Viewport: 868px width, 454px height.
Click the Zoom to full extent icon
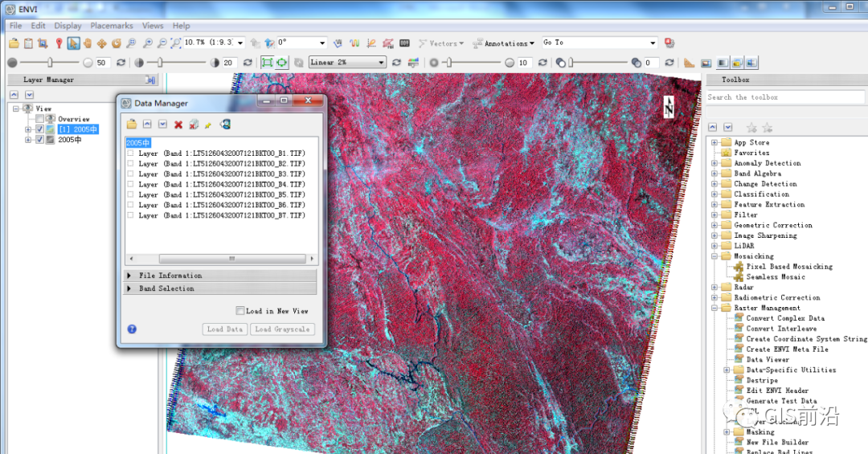pos(176,43)
